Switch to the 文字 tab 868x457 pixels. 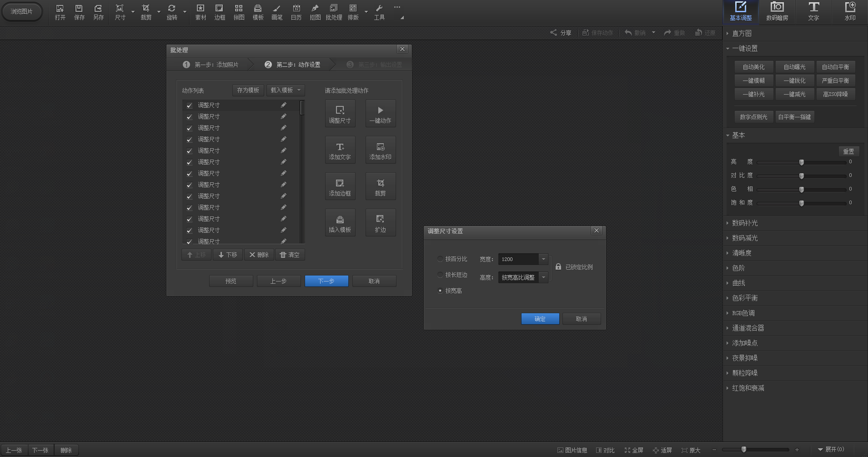click(x=813, y=11)
